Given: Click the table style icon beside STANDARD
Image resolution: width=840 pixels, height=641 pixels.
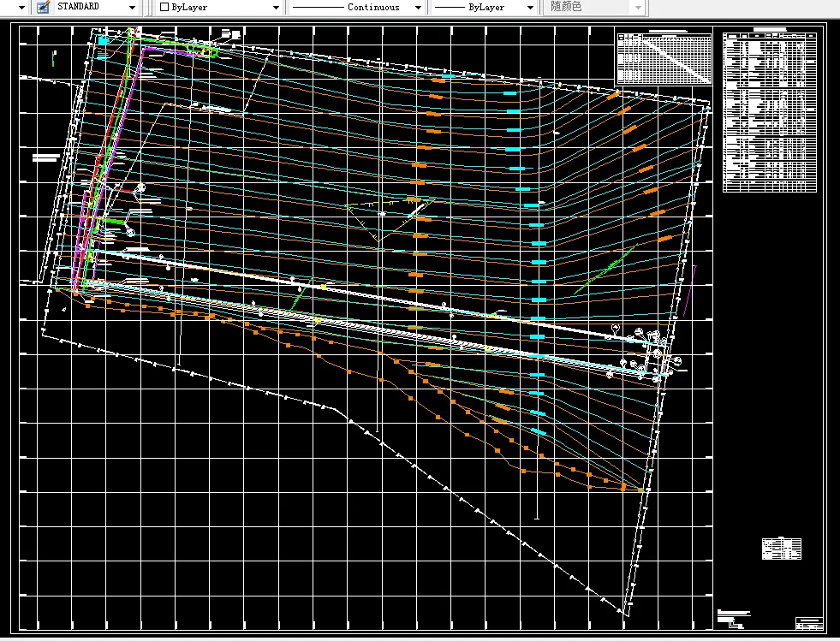Looking at the screenshot, I should pyautogui.click(x=43, y=7).
